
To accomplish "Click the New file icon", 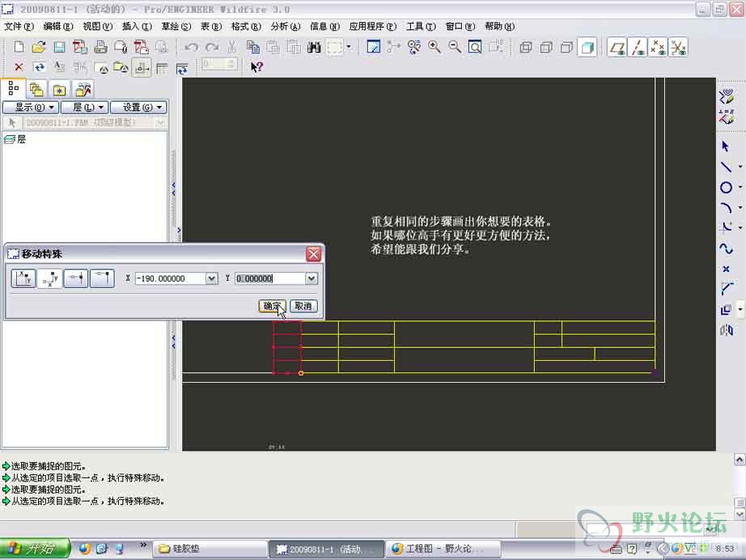I will tap(19, 47).
